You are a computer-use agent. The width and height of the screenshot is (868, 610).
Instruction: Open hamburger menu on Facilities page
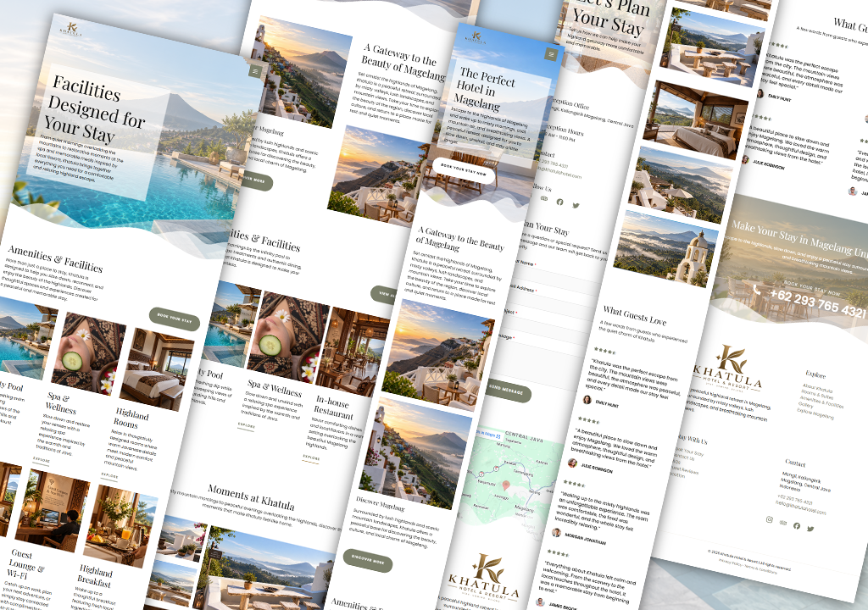click(x=255, y=71)
